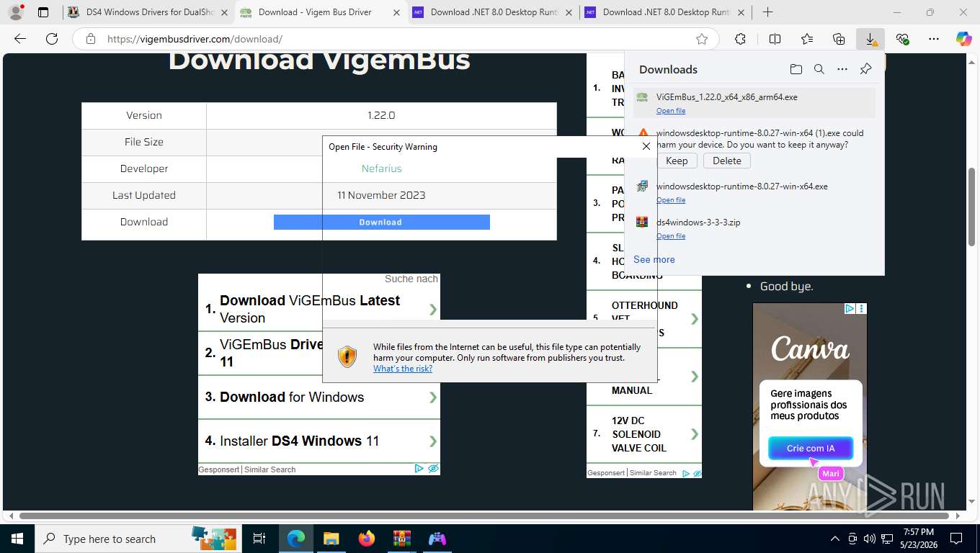Open Settings and more ellipsis
Screen dimensions: 980x553
tap(934, 39)
